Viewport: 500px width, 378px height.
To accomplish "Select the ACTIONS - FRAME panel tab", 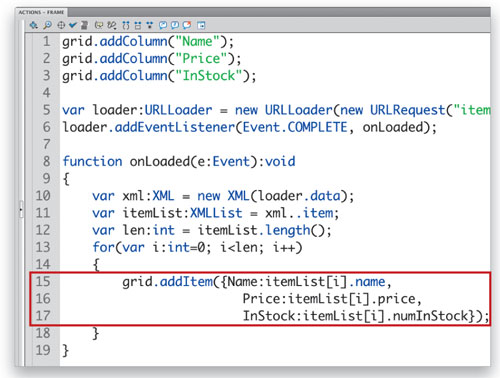I will click(41, 12).
